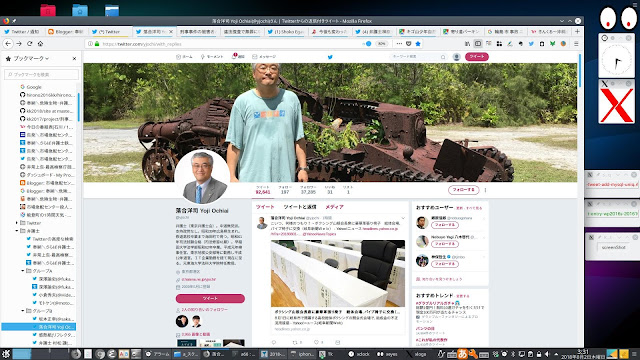This screenshot has height=360, width=640.
Task: Reply to the tweet with reply icon
Action: (274, 342)
